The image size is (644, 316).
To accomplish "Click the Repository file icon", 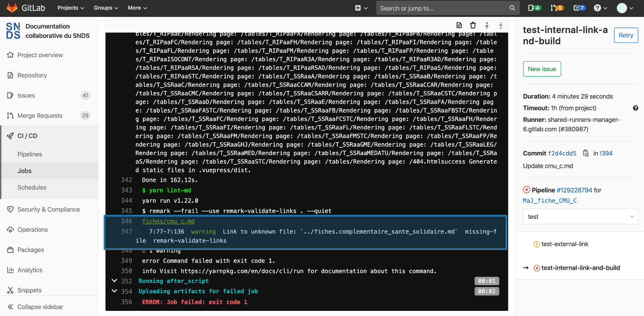I will 10,75.
